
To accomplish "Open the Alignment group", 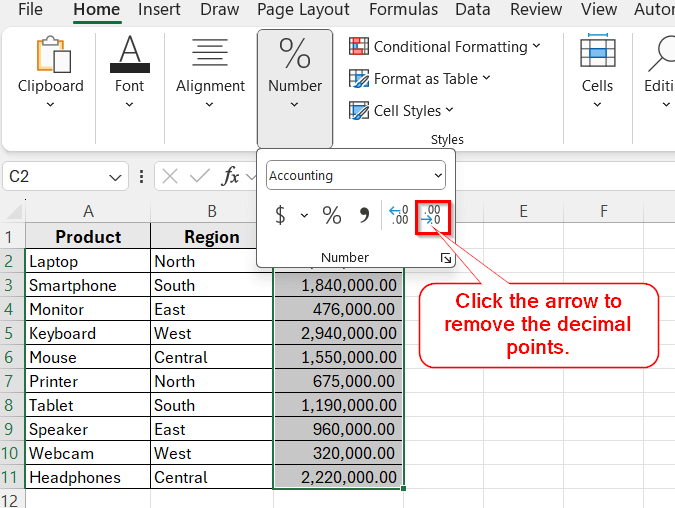I will click(210, 72).
